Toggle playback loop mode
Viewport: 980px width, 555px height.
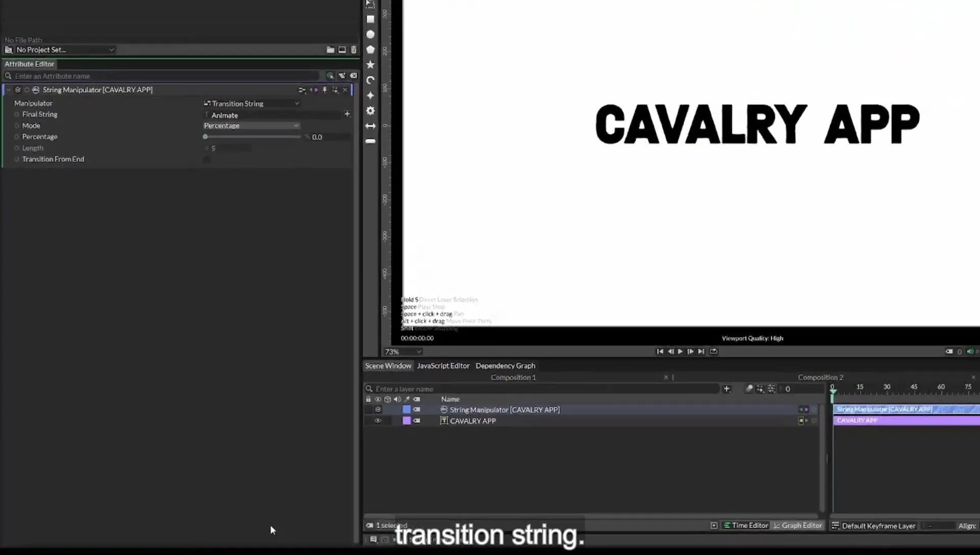coord(714,351)
